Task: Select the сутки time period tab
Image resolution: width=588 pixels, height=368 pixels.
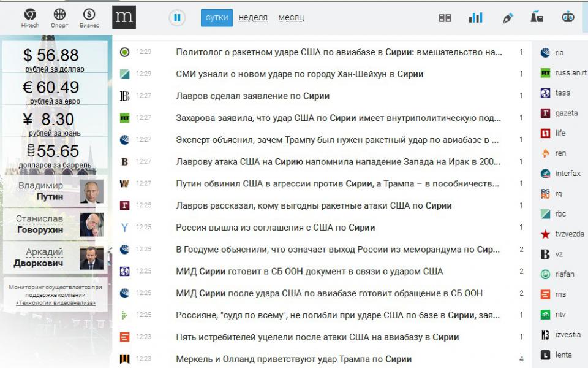Action: tap(217, 18)
